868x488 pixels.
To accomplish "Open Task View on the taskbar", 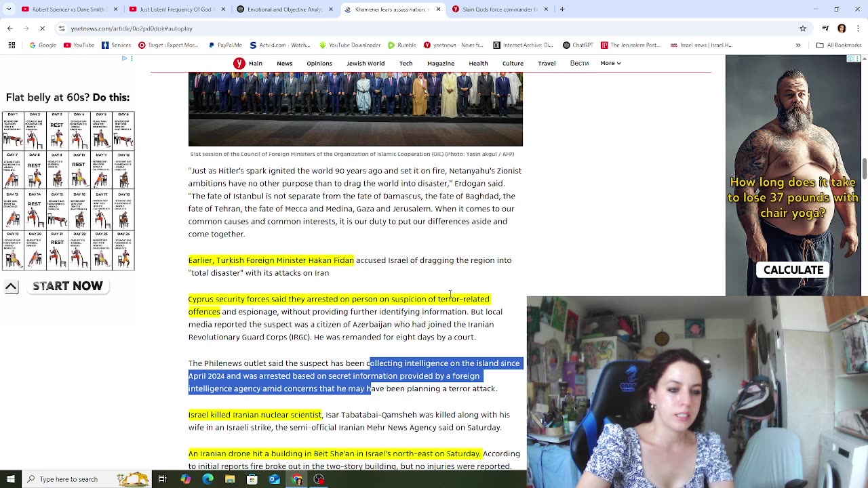I will click(163, 479).
